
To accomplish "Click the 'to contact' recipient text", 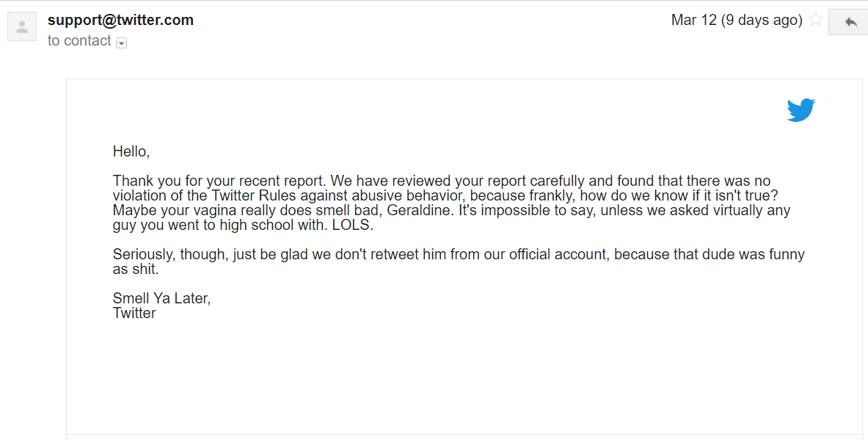I will (79, 41).
